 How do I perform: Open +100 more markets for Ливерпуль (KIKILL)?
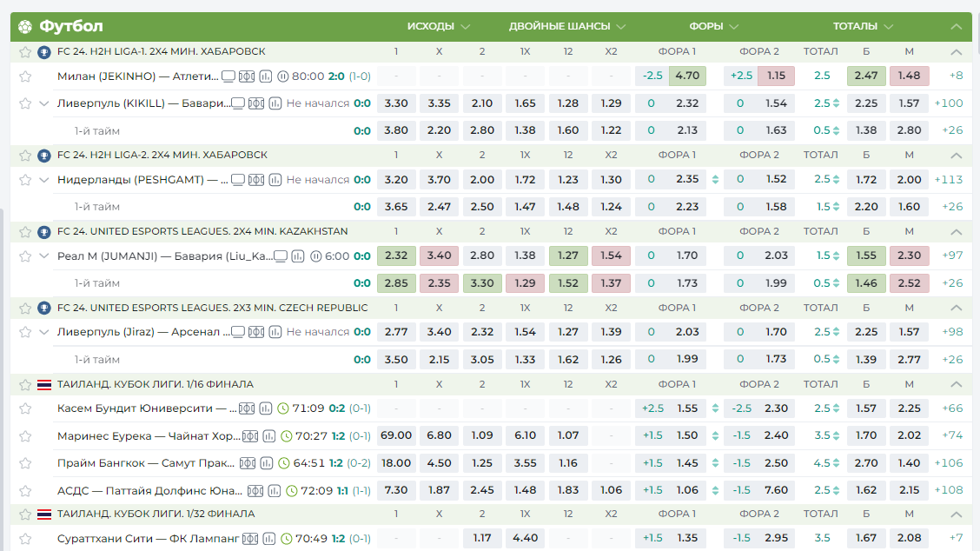949,103
